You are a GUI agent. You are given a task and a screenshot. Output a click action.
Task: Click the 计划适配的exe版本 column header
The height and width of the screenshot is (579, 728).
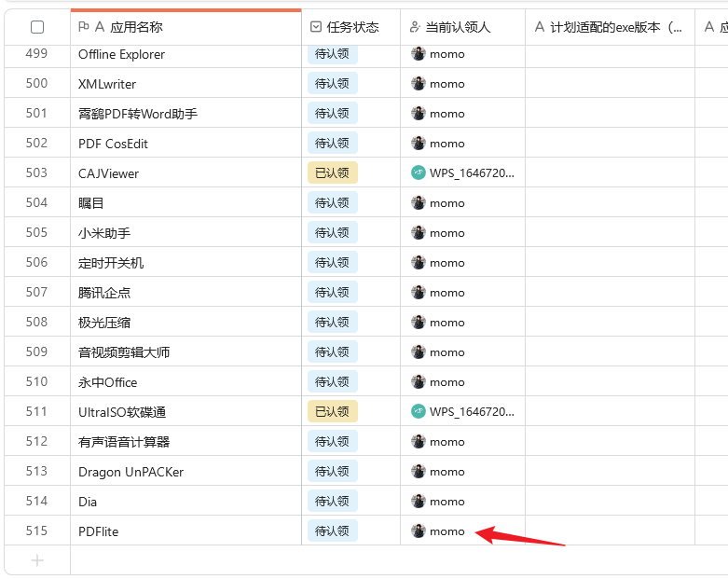pos(610,27)
